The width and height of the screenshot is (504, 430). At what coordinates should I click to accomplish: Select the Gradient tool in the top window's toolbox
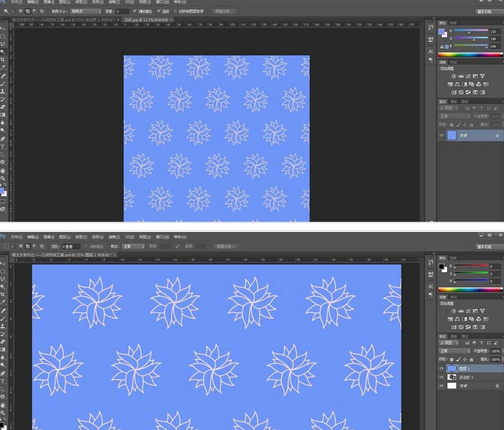(3, 115)
